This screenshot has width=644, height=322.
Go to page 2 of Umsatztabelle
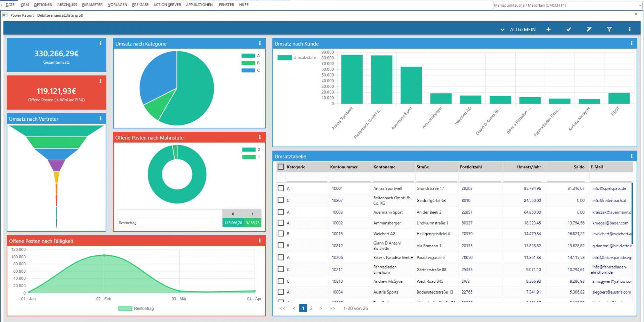tap(311, 308)
